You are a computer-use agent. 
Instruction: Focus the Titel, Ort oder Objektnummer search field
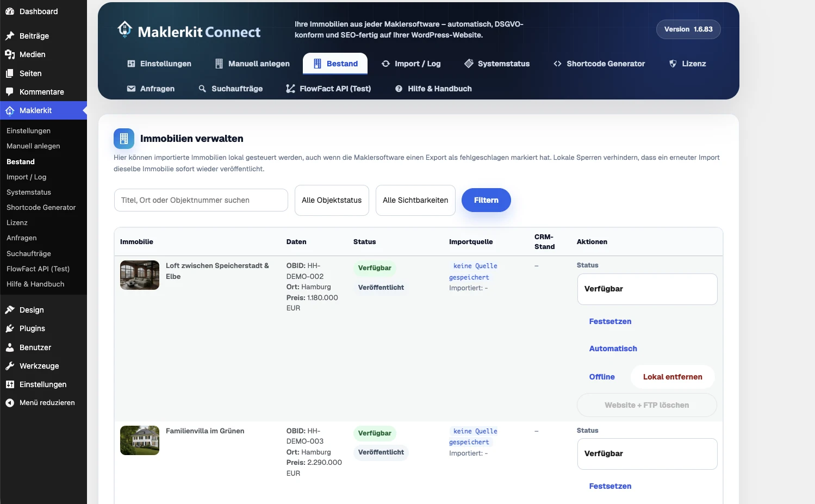point(201,200)
